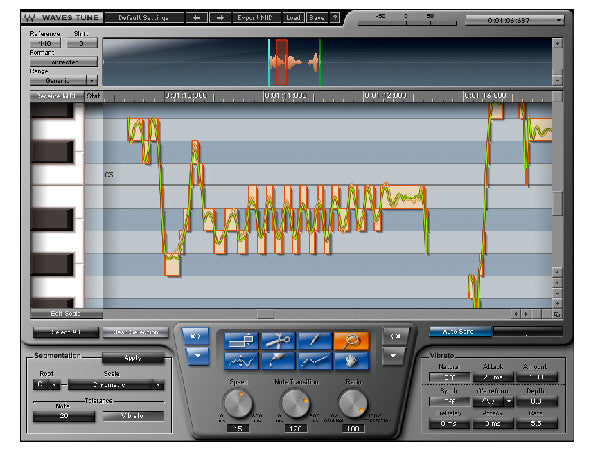Open the Default Settings preset menu

(x=144, y=18)
